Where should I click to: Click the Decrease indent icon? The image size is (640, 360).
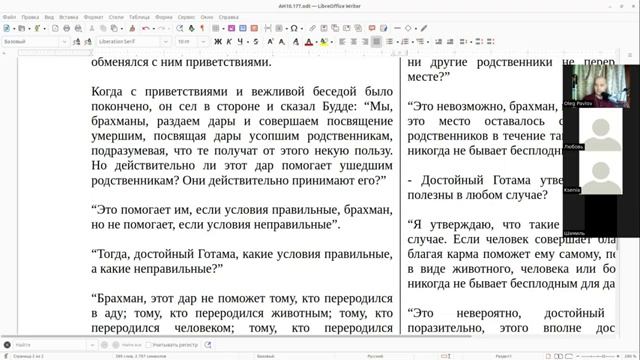click(450, 42)
